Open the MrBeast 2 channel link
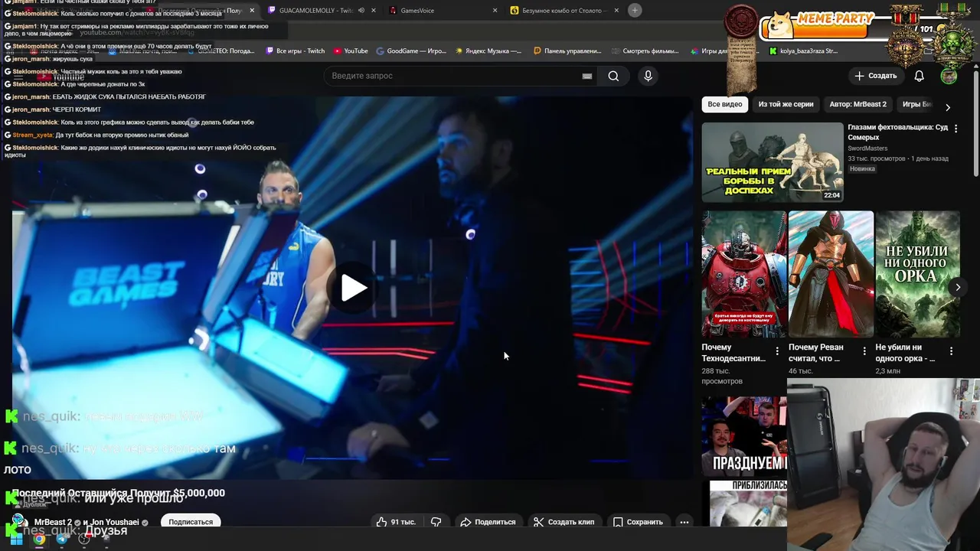Screen dimensions: 980x551 point(53,522)
